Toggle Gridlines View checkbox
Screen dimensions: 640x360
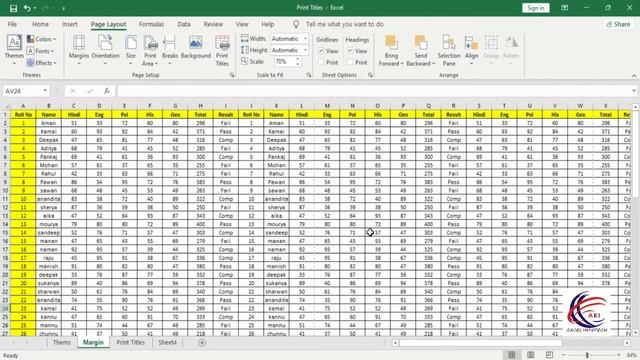tap(321, 51)
